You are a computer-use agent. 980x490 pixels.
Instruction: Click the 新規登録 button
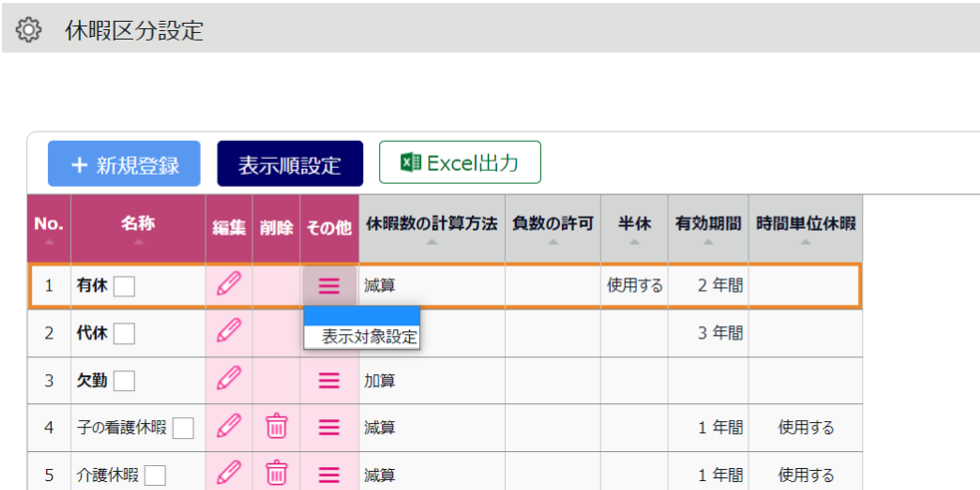[125, 164]
